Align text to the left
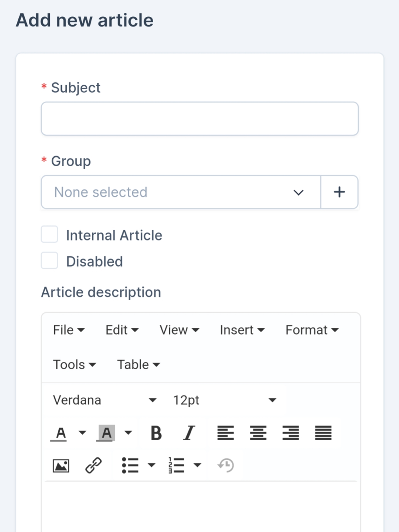 225,433
